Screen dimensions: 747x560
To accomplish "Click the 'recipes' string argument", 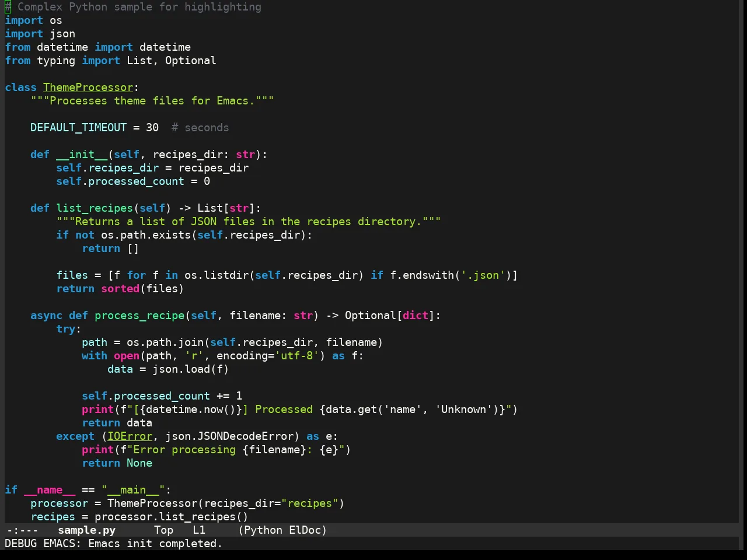I will (x=310, y=503).
